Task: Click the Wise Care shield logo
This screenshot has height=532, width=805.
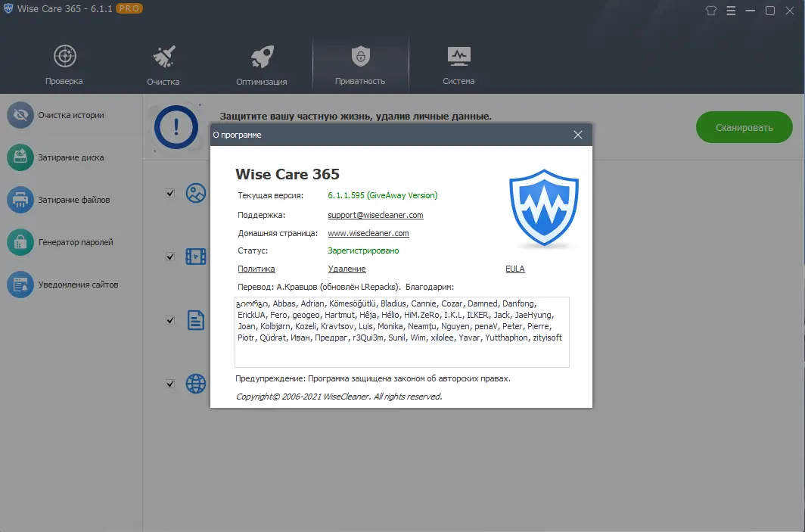Action: [543, 207]
